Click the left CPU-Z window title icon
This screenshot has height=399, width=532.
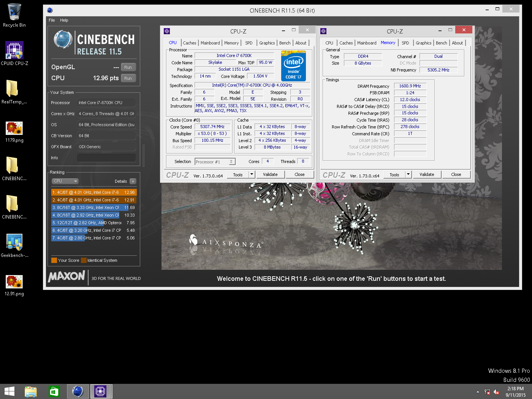coord(167,31)
